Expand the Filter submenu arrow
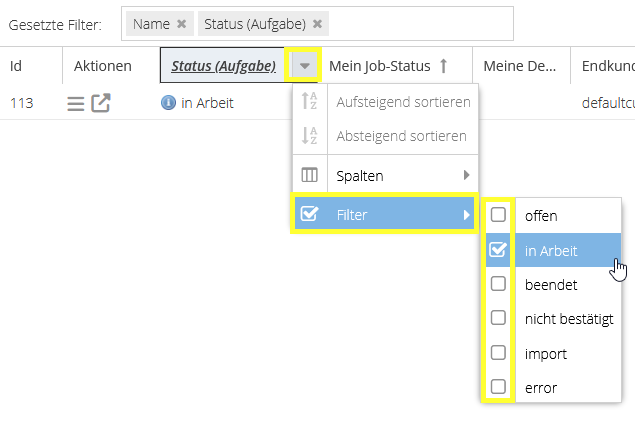 tap(467, 215)
